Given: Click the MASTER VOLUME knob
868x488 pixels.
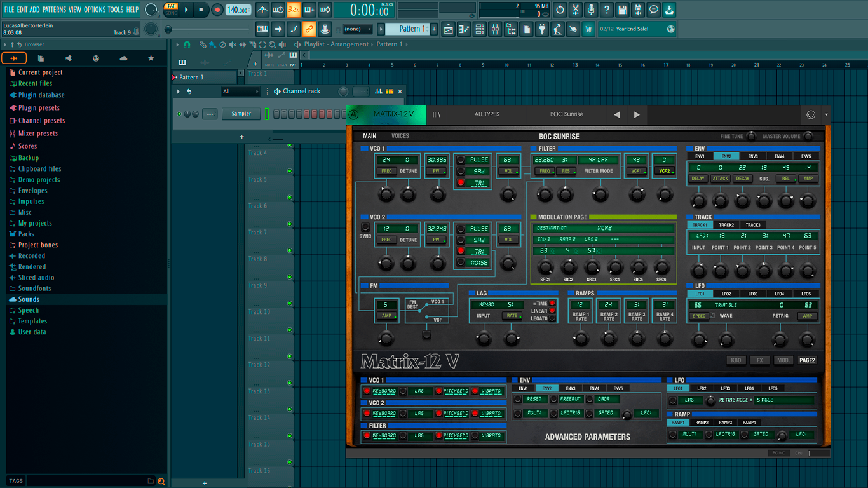Looking at the screenshot, I should 808,136.
